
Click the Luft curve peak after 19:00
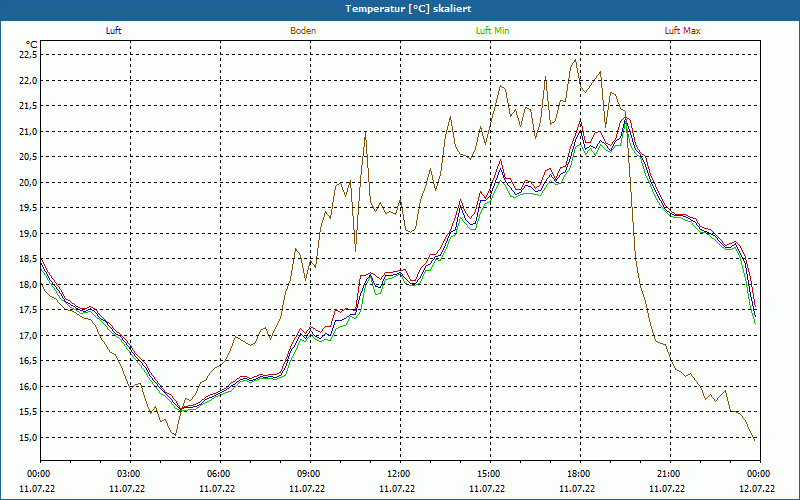pyautogui.click(x=626, y=121)
